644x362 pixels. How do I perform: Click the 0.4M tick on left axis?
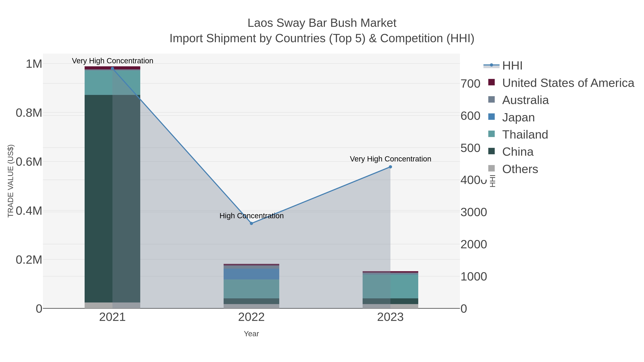(x=29, y=211)
